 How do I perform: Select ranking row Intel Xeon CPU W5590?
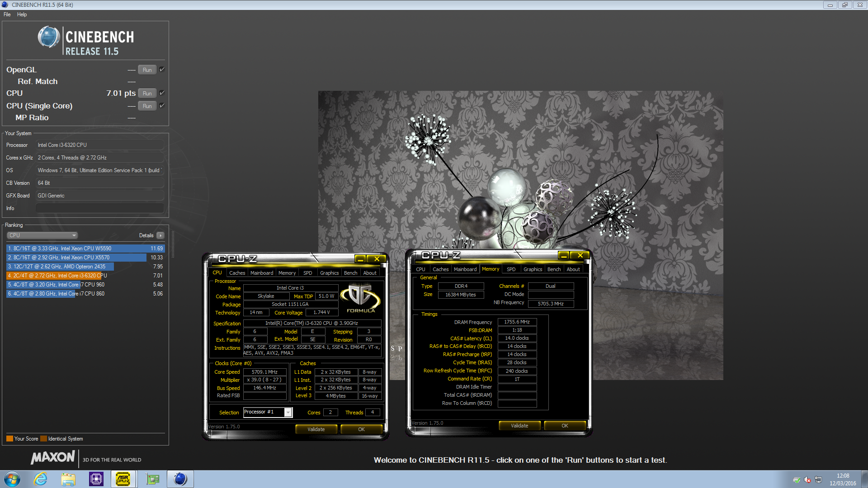[x=85, y=249]
